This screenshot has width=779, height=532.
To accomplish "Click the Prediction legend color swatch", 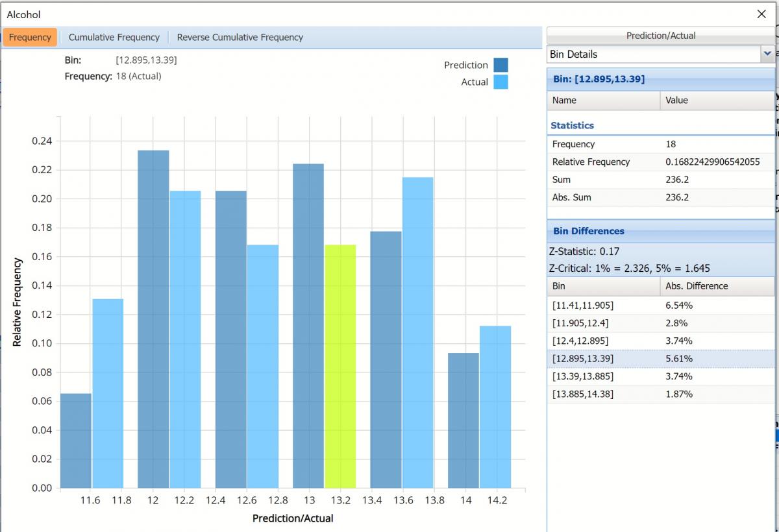I will (x=500, y=65).
